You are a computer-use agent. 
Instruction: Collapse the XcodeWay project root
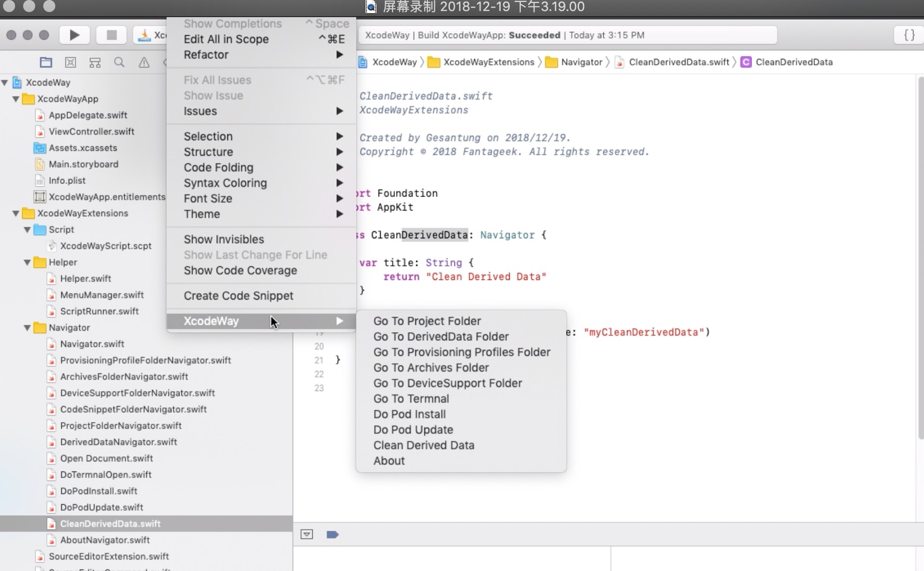(5, 82)
